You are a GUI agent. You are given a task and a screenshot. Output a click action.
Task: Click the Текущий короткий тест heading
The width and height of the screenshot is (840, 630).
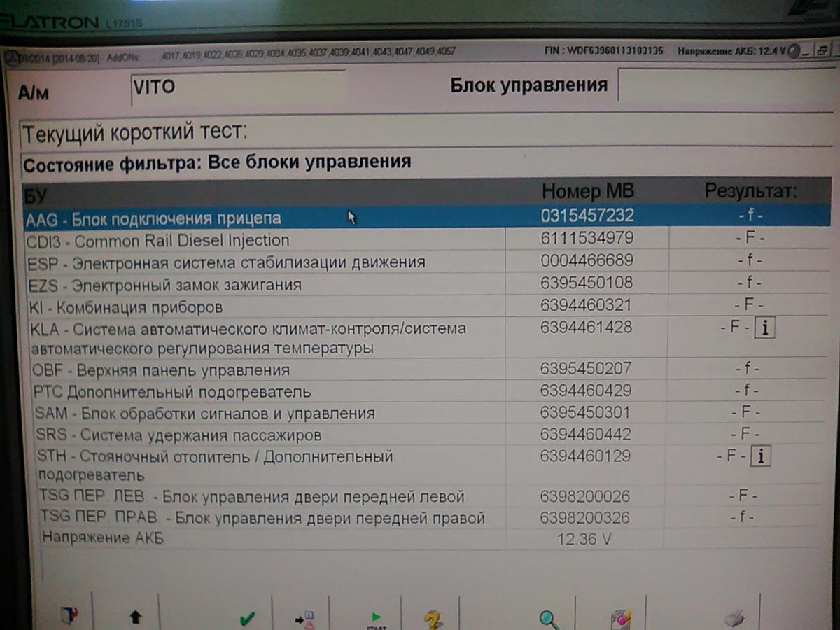coord(135,131)
